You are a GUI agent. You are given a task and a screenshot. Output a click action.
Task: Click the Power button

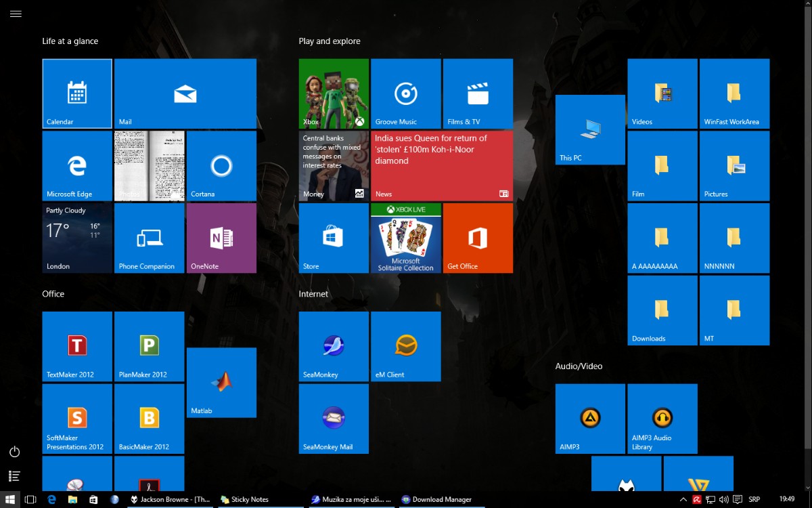[15, 452]
